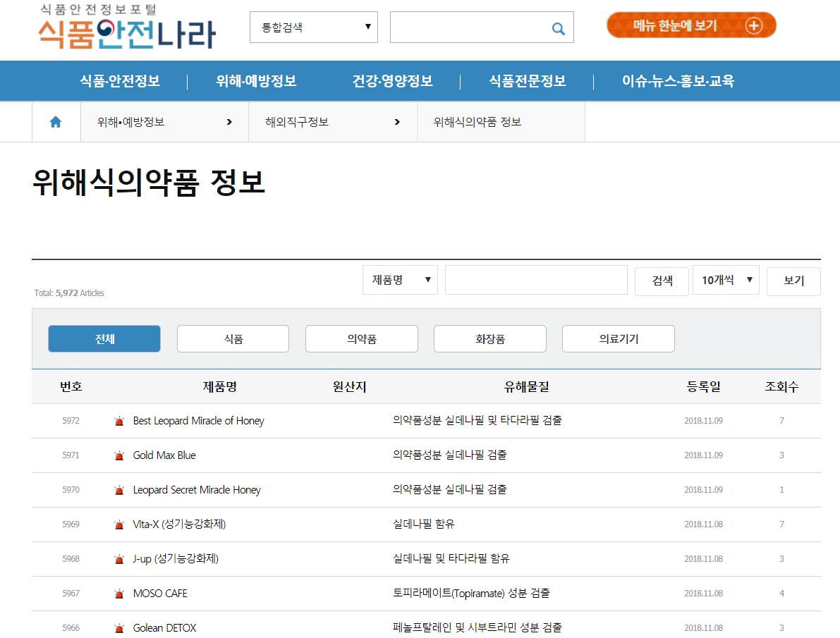840x638 pixels.
Task: Open Gold Max Blue entry
Action: 164,455
